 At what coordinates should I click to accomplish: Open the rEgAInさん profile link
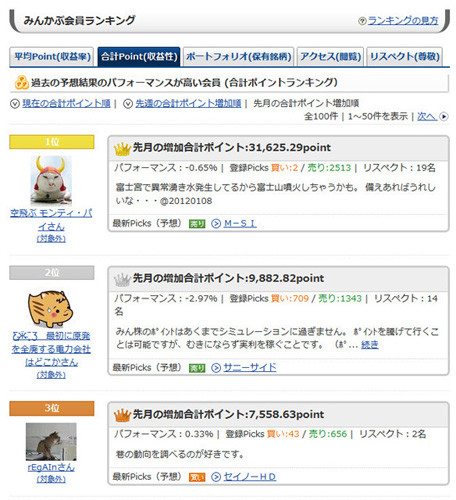click(51, 467)
